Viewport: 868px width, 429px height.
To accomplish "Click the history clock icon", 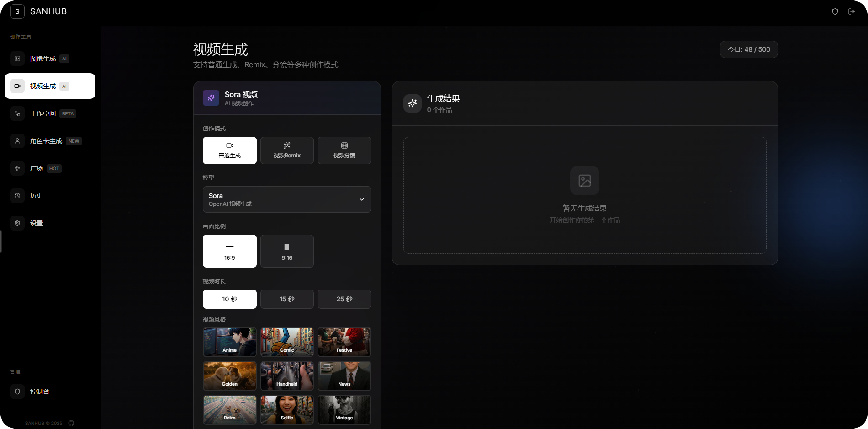I will (x=17, y=196).
